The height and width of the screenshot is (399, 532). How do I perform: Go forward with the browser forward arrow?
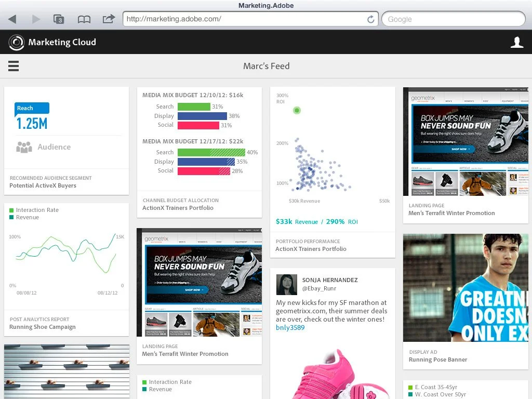[36, 19]
